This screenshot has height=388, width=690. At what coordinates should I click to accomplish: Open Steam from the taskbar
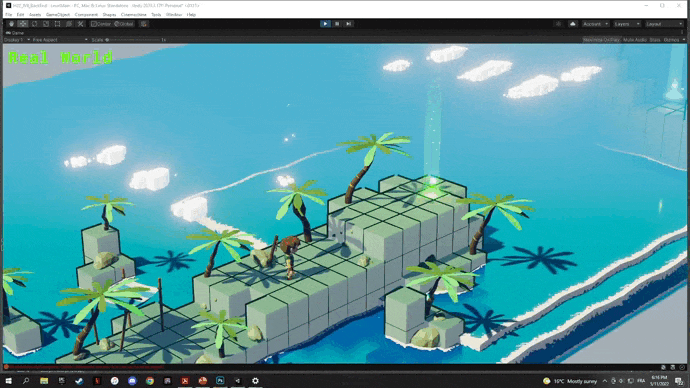(79, 381)
